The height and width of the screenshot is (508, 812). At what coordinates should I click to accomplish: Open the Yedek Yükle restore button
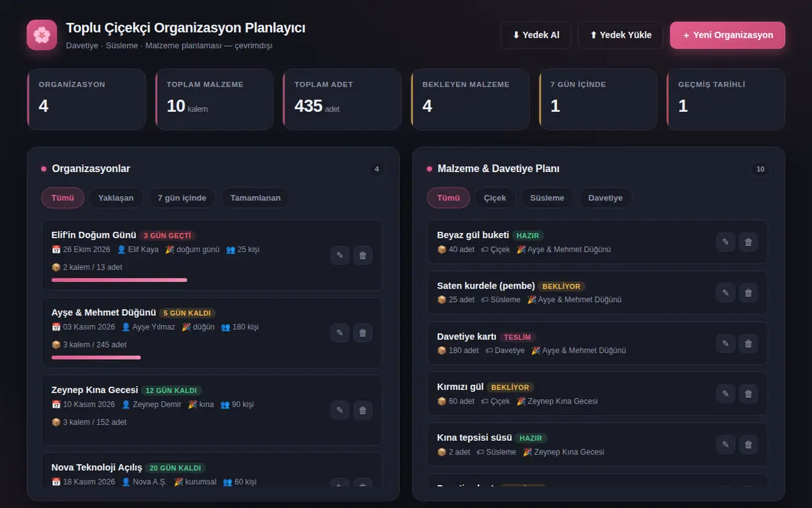coord(621,35)
